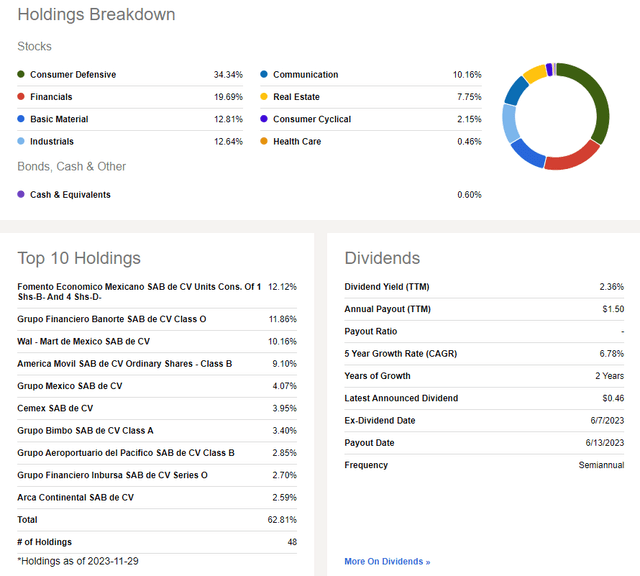This screenshot has width=640, height=576.
Task: Click America Movil Ordinary Shares holding
Action: 124,364
